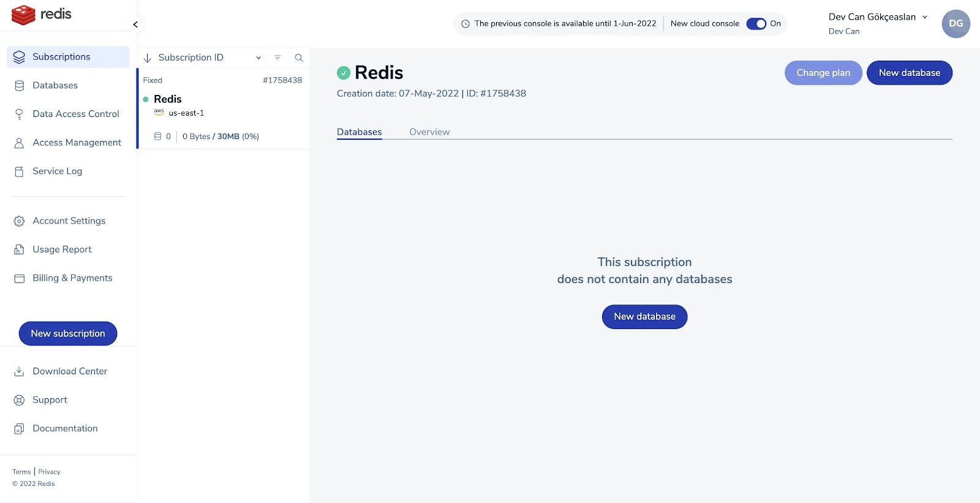980x503 pixels.
Task: Click subscription number #1758438 in the list
Action: 282,80
